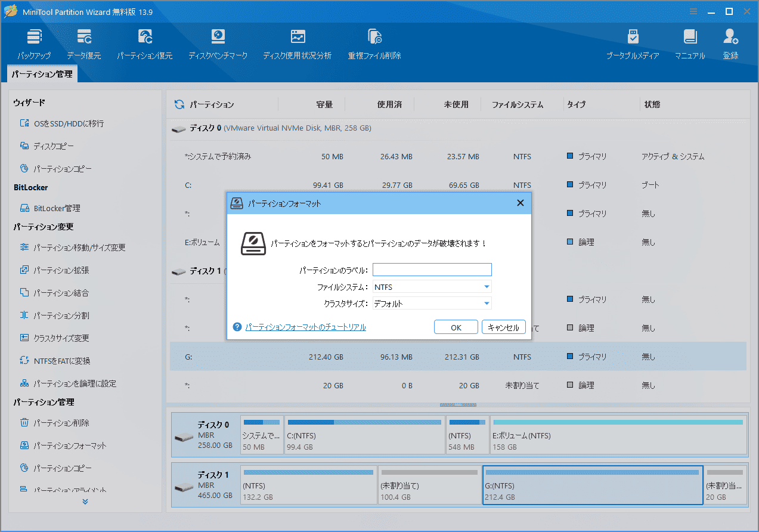Focus the パーティションのラベル text field
Screen dimensions: 759x532
point(432,270)
